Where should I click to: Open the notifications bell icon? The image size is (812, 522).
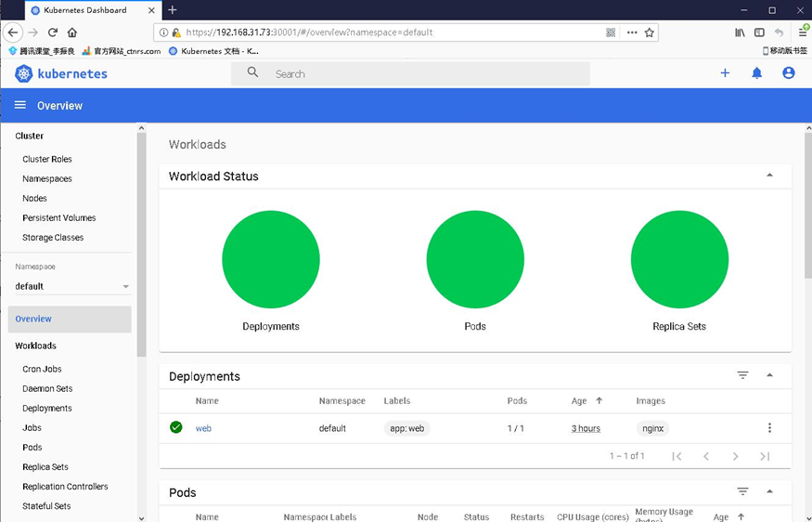point(756,73)
